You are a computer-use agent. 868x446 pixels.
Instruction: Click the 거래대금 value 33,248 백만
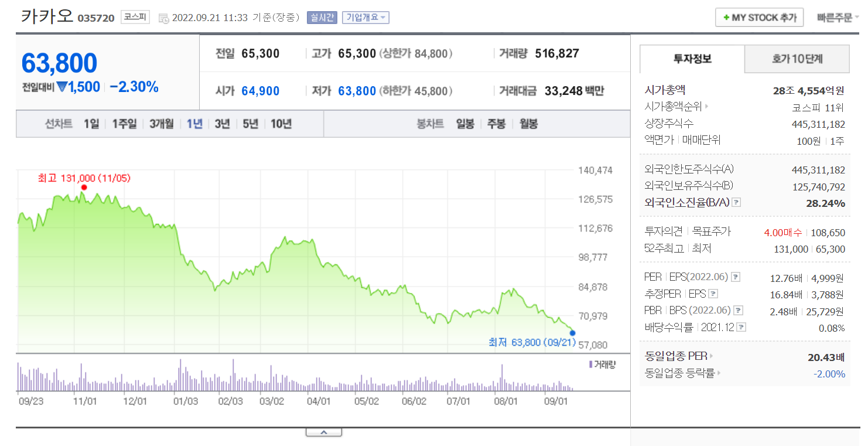click(574, 91)
